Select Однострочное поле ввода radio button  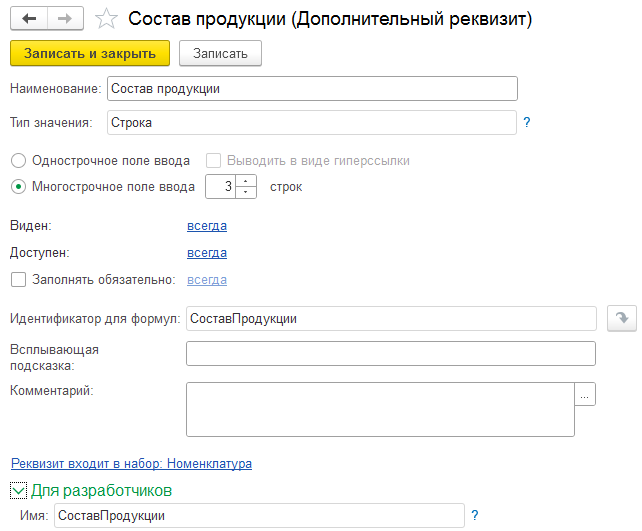pyautogui.click(x=18, y=160)
